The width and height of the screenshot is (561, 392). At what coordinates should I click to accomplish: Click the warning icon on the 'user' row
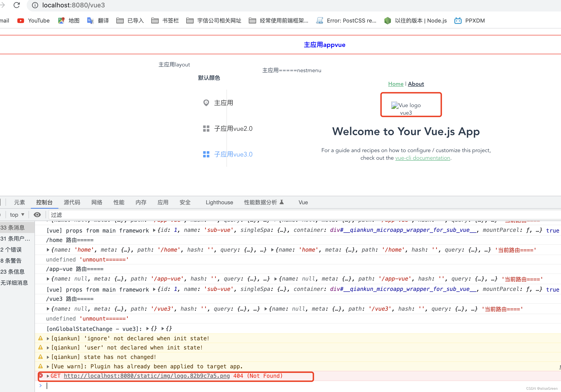(40, 348)
